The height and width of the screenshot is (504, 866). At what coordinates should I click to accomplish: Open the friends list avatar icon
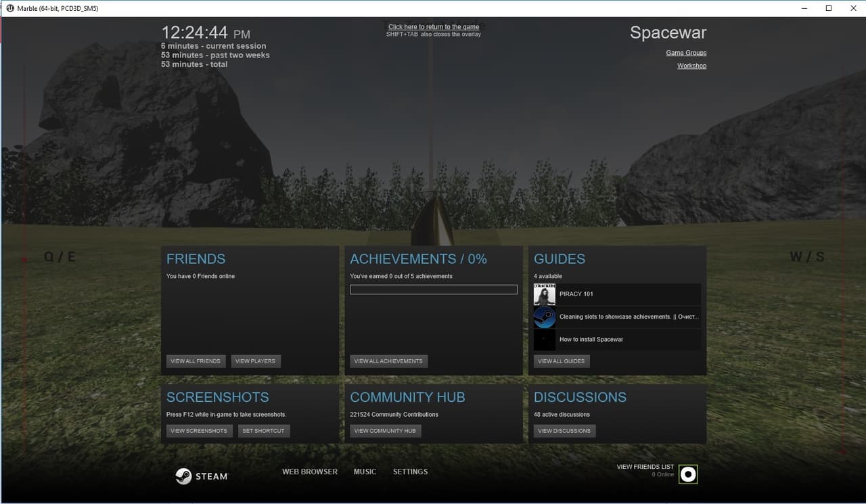pos(688,474)
